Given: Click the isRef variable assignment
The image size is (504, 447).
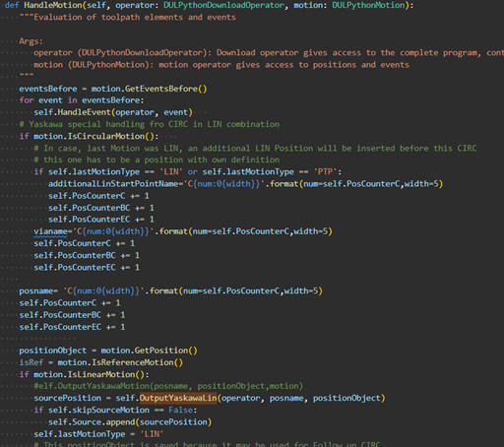Looking at the screenshot, I should pyautogui.click(x=100, y=362).
